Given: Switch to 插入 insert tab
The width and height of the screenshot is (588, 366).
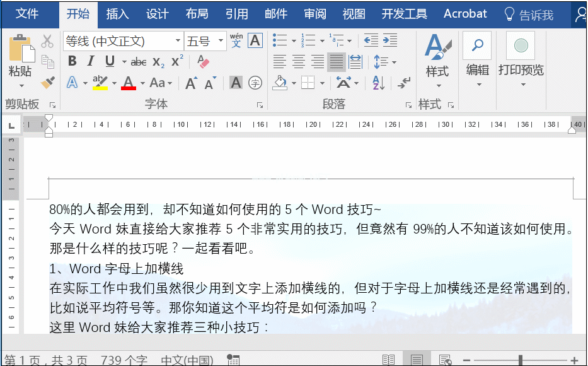Looking at the screenshot, I should 117,15.
